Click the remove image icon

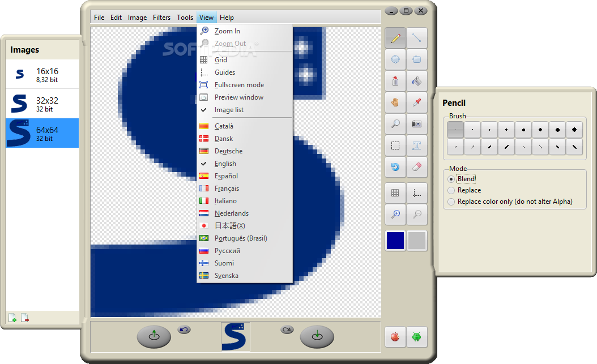(25, 318)
